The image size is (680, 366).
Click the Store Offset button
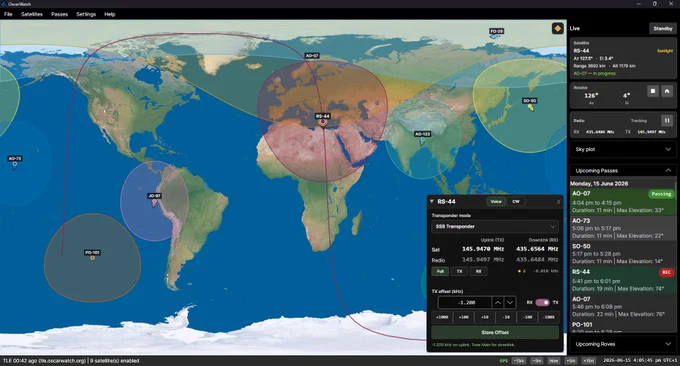(x=495, y=333)
